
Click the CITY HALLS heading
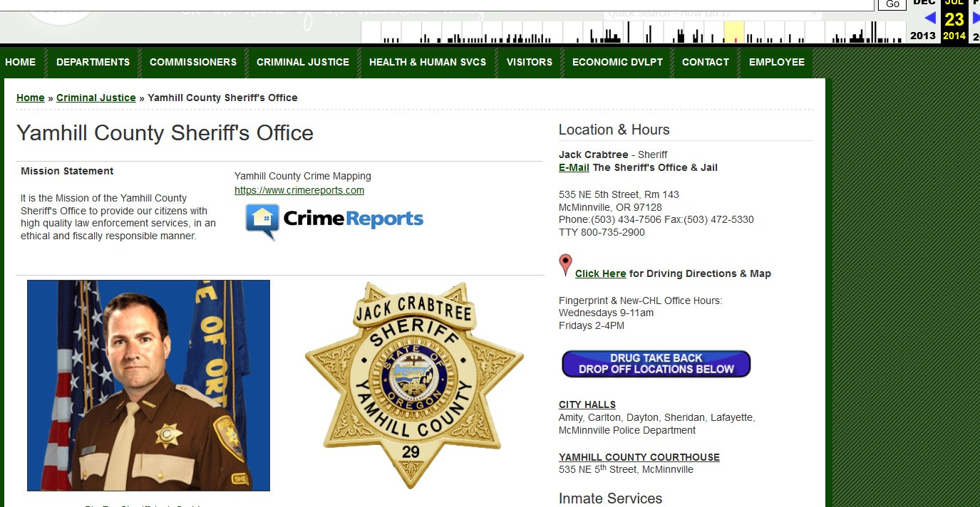click(587, 404)
